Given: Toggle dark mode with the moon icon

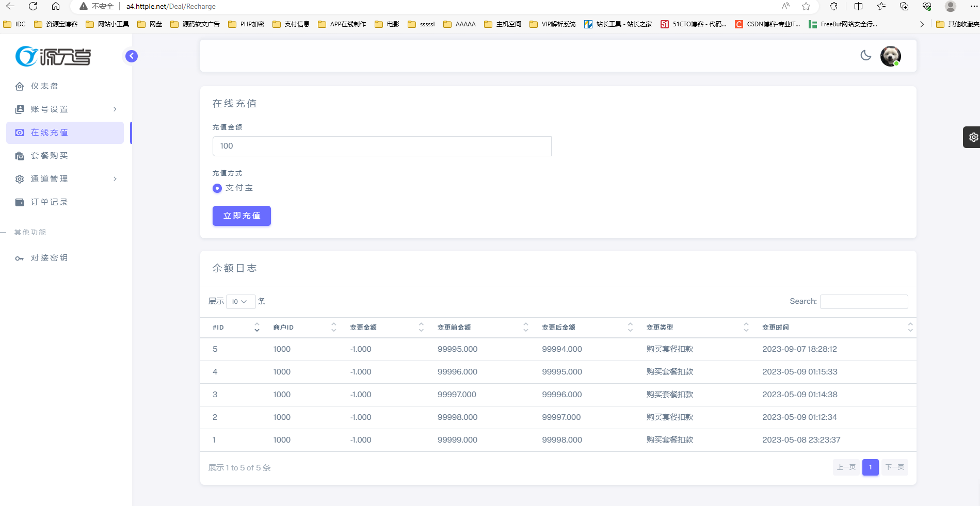Looking at the screenshot, I should click(x=865, y=56).
